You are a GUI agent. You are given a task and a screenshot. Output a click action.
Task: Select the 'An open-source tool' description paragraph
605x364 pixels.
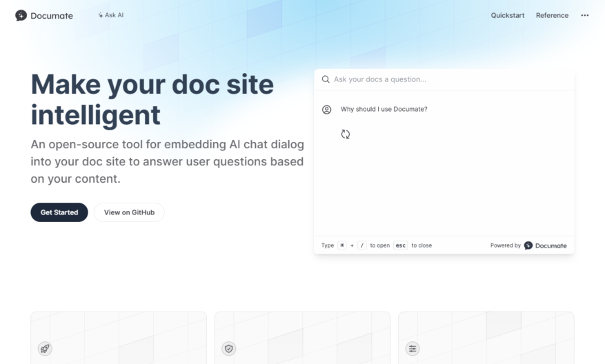pyautogui.click(x=168, y=161)
